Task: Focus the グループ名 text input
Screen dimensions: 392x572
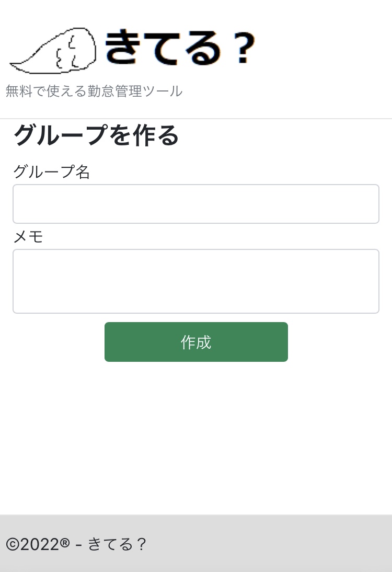Action: point(195,204)
